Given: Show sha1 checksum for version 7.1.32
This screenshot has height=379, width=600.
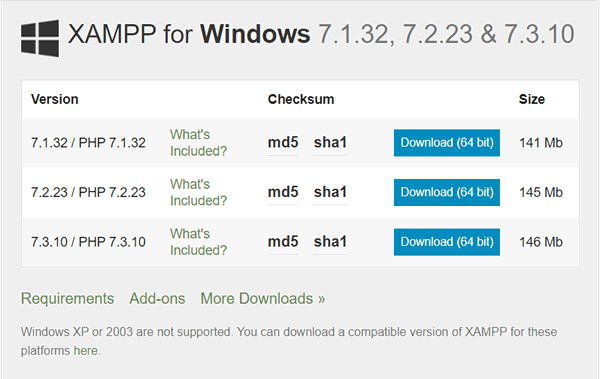Looking at the screenshot, I should pos(330,143).
